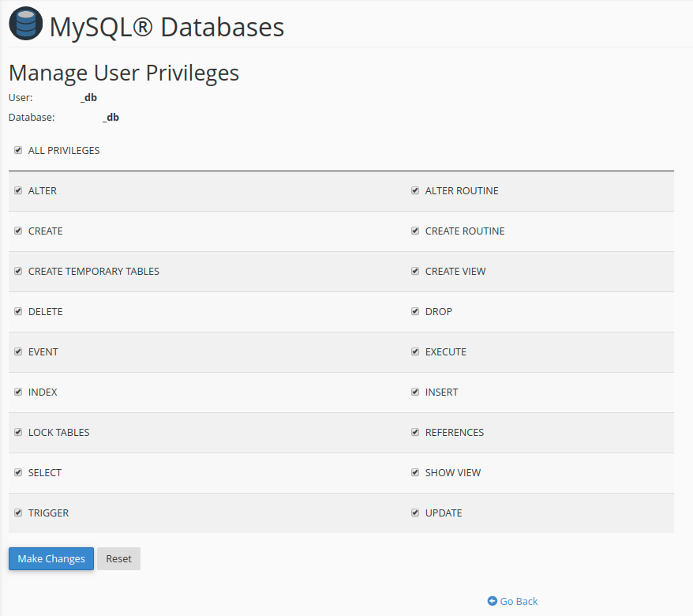Click the EXECUTE label text
This screenshot has width=693, height=616.
445,352
